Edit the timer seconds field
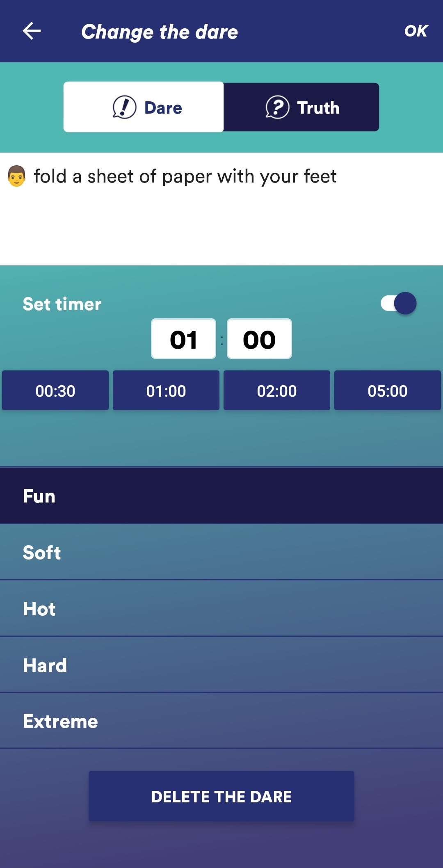This screenshot has width=443, height=868. (259, 339)
